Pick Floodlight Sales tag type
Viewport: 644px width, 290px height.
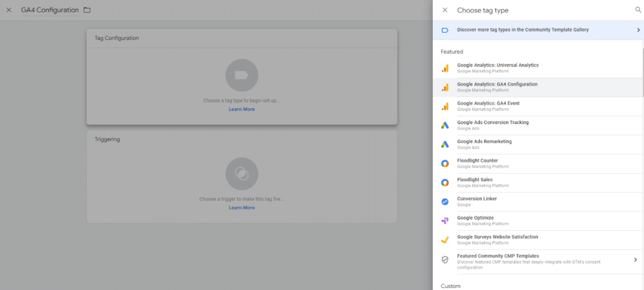(x=538, y=183)
